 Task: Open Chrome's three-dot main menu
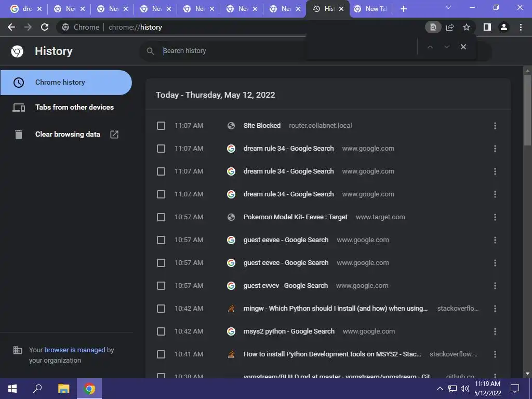[x=521, y=27]
